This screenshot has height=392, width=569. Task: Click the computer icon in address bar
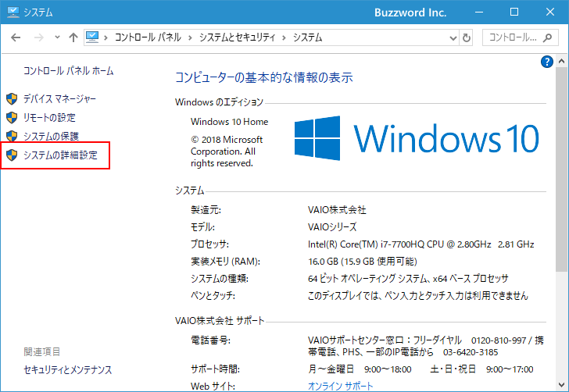93,37
